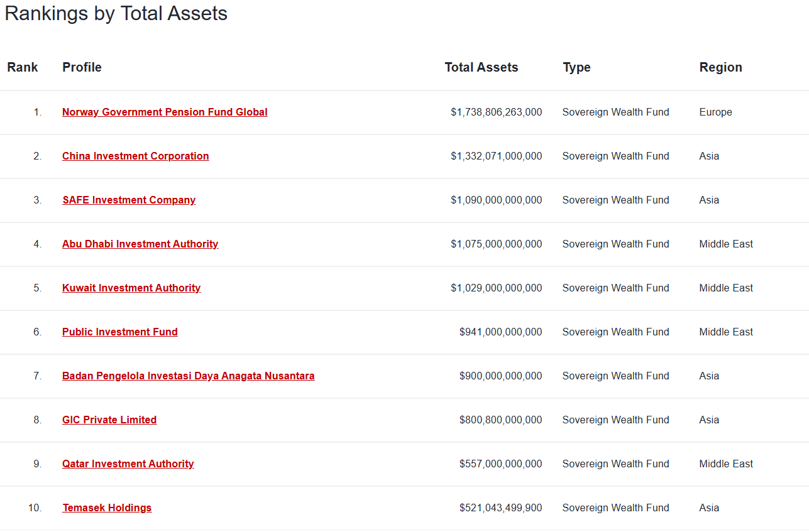Select the value $521,043,499,900
Screen dimensions: 809x532
(500, 508)
